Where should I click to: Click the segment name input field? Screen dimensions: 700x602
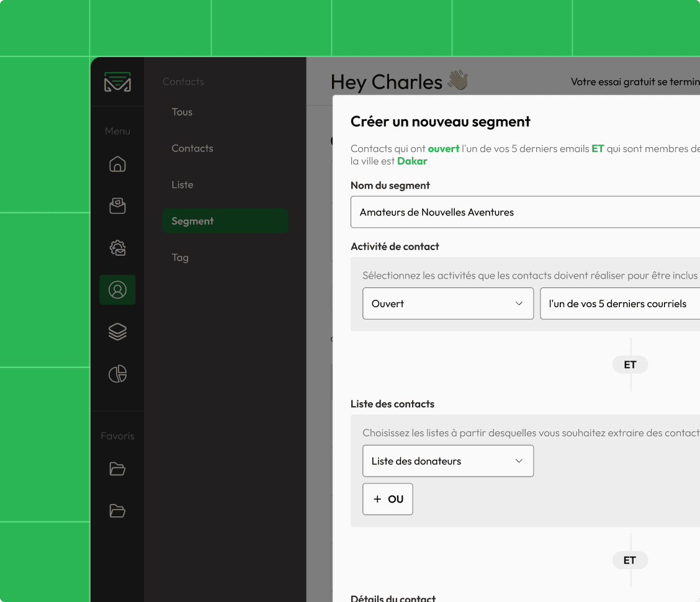(525, 212)
